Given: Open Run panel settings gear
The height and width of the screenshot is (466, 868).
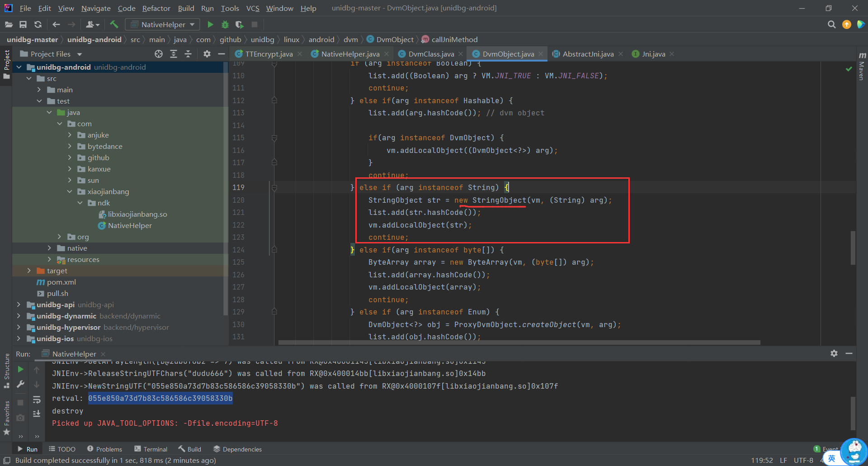Looking at the screenshot, I should coord(834,353).
